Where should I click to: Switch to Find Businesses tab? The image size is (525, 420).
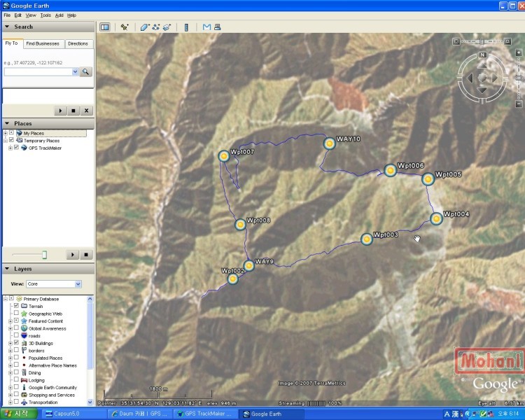point(43,43)
